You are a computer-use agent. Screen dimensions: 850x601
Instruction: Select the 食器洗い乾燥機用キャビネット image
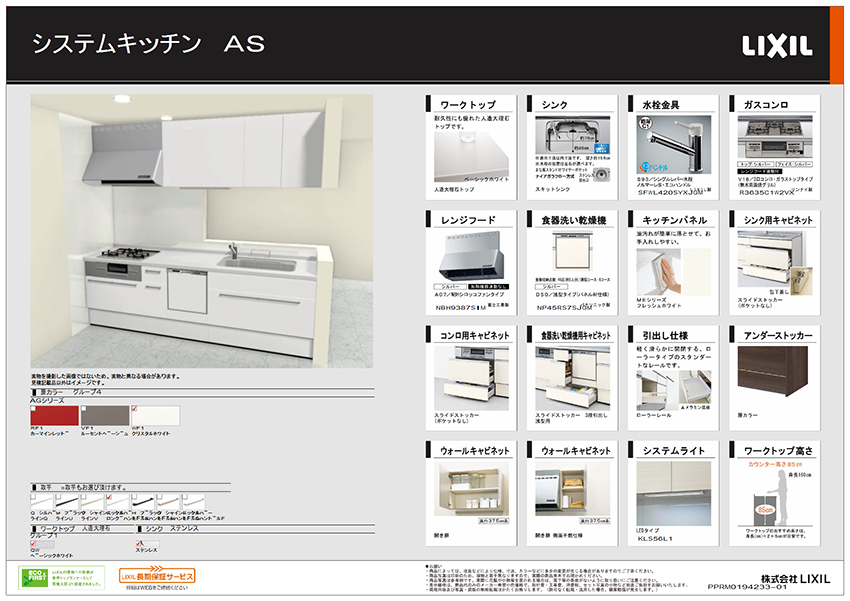tap(572, 379)
